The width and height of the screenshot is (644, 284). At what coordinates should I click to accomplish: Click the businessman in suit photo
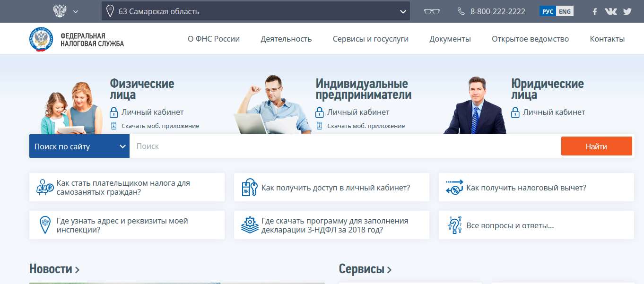pyautogui.click(x=474, y=105)
